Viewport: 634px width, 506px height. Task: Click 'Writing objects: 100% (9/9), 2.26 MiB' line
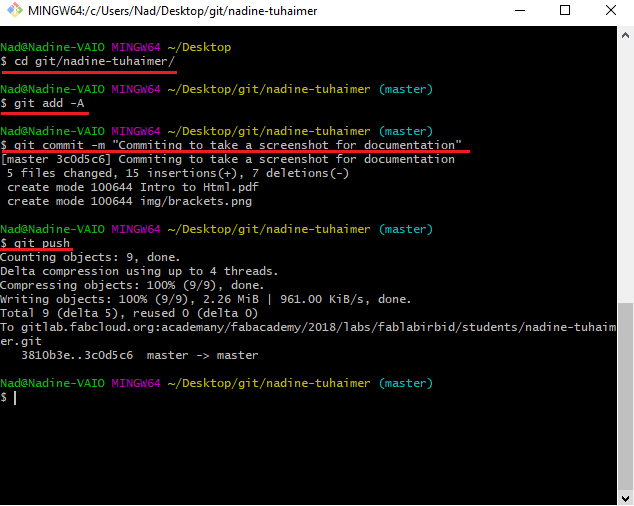tap(205, 299)
